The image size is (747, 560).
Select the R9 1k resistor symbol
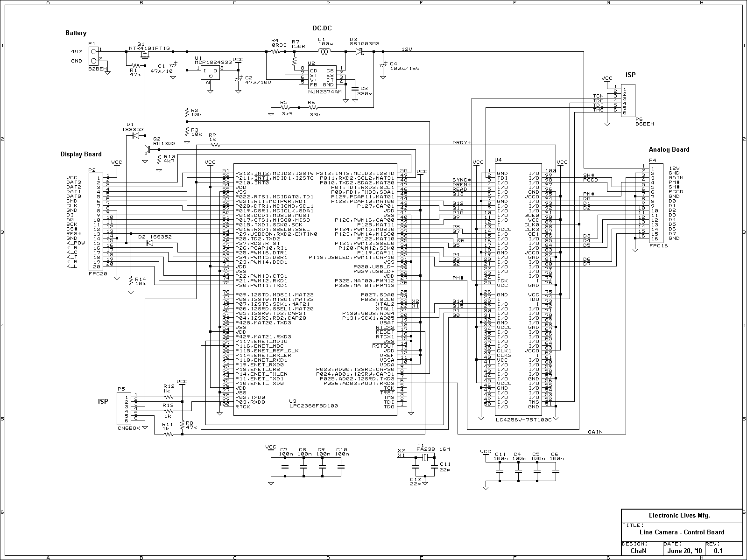click(215, 145)
